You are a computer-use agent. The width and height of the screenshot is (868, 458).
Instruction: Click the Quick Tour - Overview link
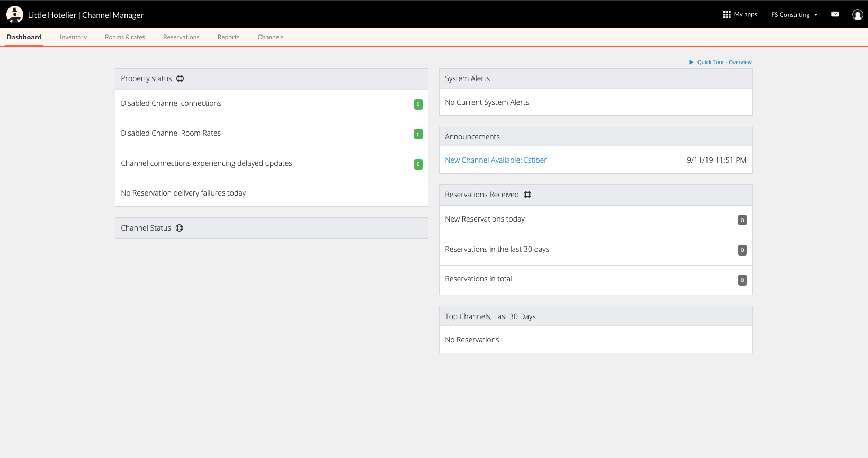click(724, 63)
